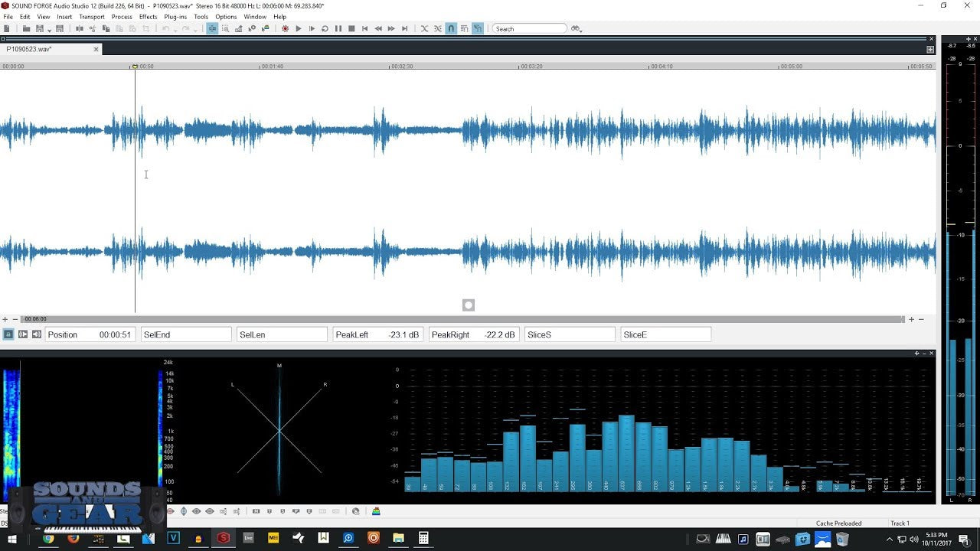Open Calculator from the Windows taskbar
Image resolution: width=980 pixels, height=551 pixels.
[x=423, y=538]
